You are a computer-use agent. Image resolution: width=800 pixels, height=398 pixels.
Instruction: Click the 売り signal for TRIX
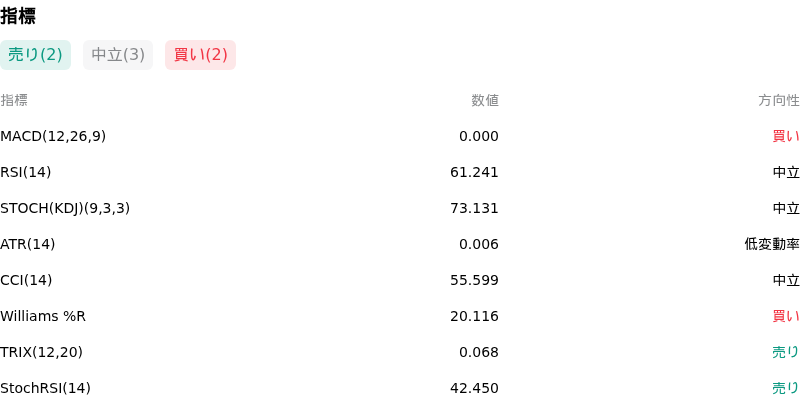tap(786, 352)
